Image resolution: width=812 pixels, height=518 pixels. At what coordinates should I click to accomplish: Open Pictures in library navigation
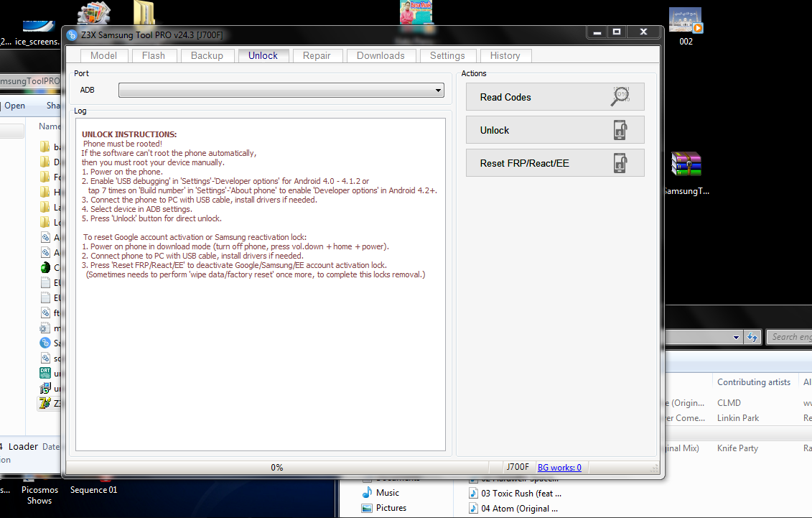click(x=384, y=508)
